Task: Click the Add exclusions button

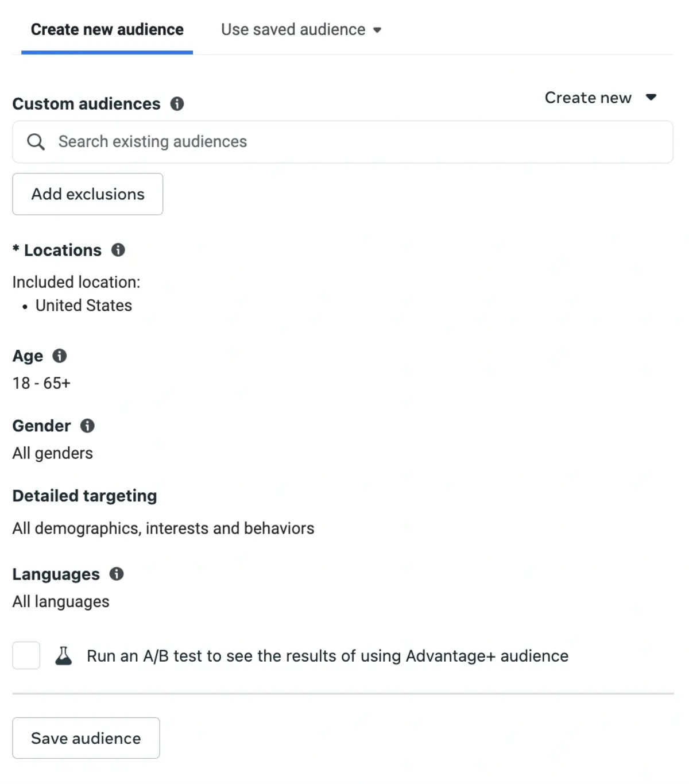Action: click(88, 194)
